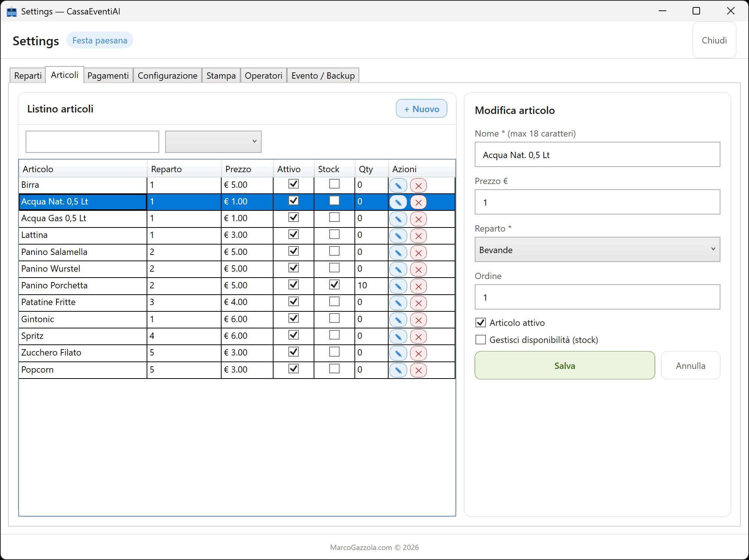Select the Panino Porchetta row name
The width and height of the screenshot is (749, 560).
pyautogui.click(x=54, y=285)
